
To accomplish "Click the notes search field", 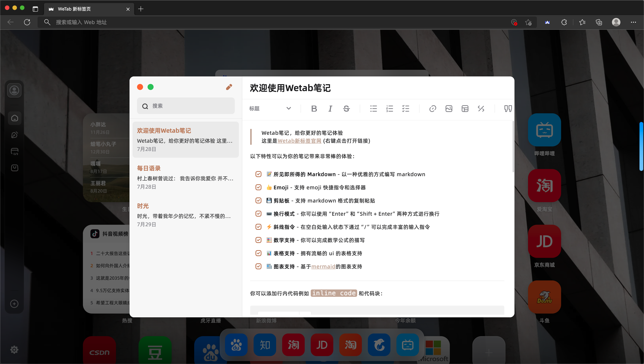I will tap(186, 106).
